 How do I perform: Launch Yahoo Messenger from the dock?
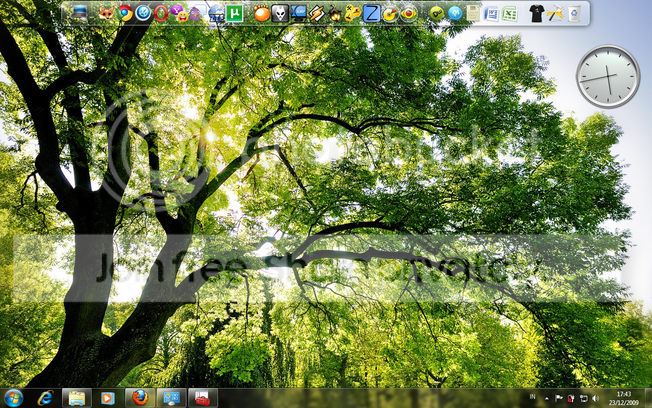[x=179, y=13]
